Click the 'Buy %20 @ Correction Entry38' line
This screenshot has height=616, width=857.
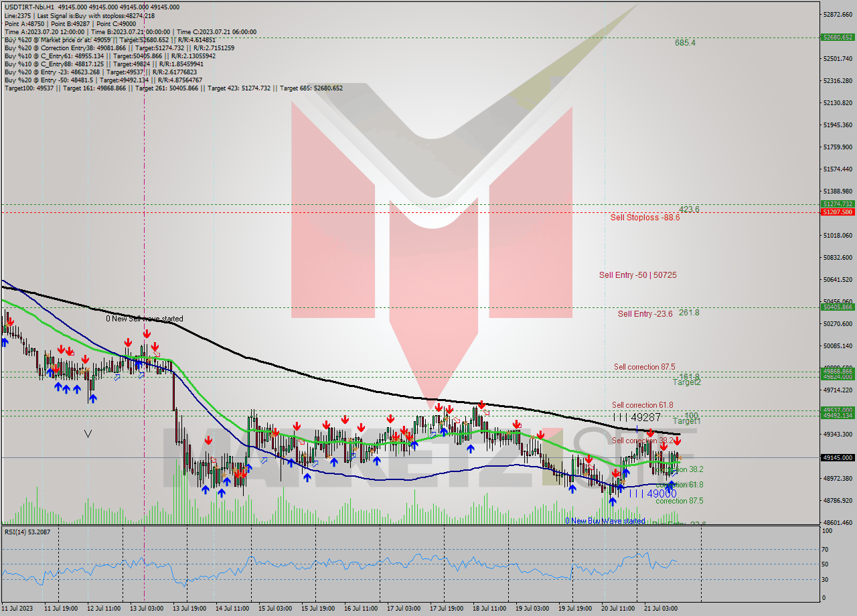[x=119, y=48]
